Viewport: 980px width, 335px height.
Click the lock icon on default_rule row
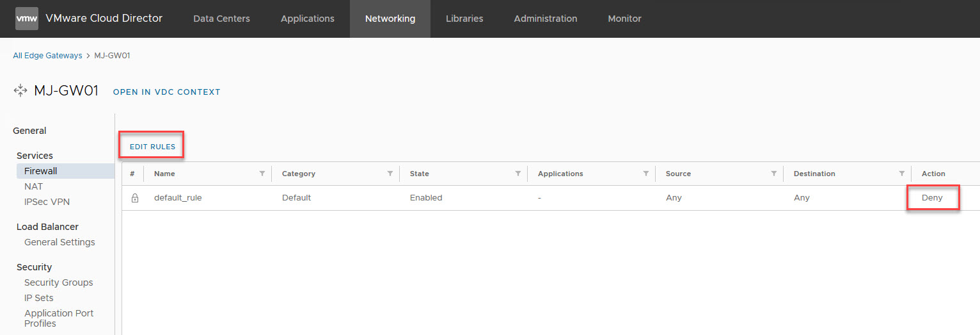[x=134, y=198]
